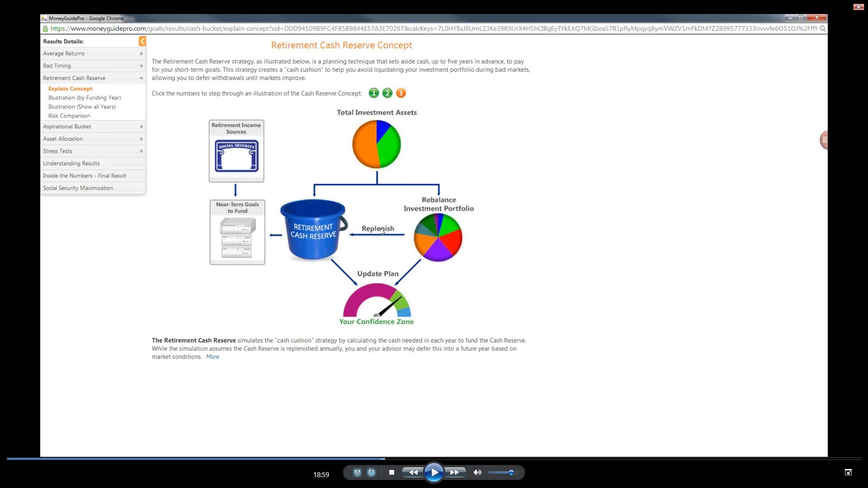The image size is (868, 488).
Task: Click the volume icon to mute
Action: point(477,472)
